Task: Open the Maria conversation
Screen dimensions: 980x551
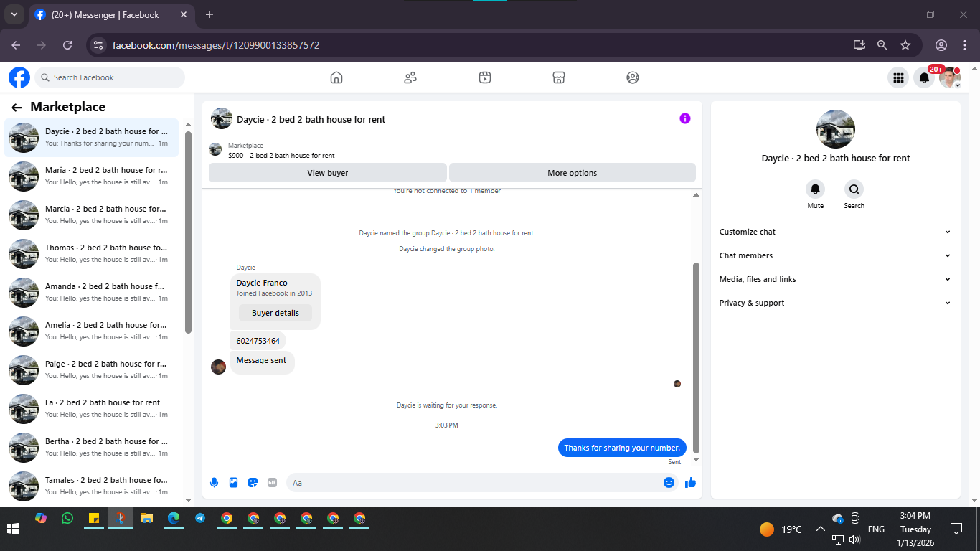Action: [x=92, y=176]
